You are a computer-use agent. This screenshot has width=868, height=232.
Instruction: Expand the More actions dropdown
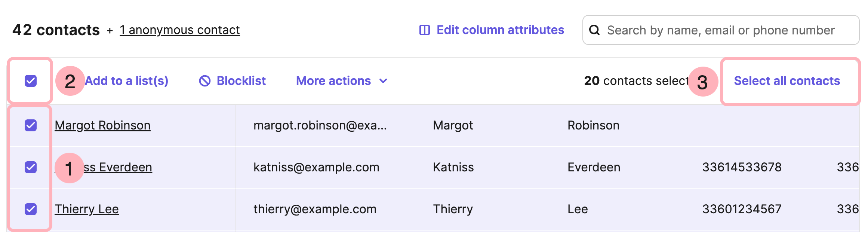tap(333, 81)
